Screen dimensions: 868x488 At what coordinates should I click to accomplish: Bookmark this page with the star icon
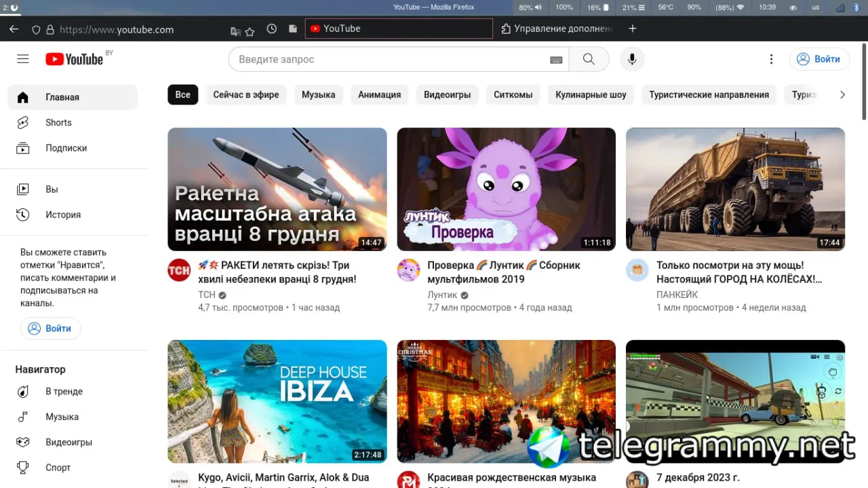pos(250,31)
